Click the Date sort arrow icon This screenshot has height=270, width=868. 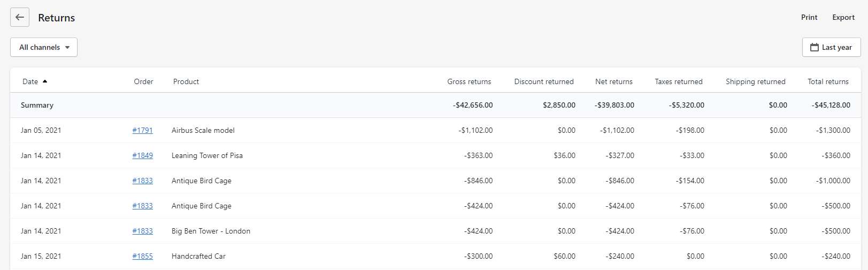pyautogui.click(x=45, y=81)
